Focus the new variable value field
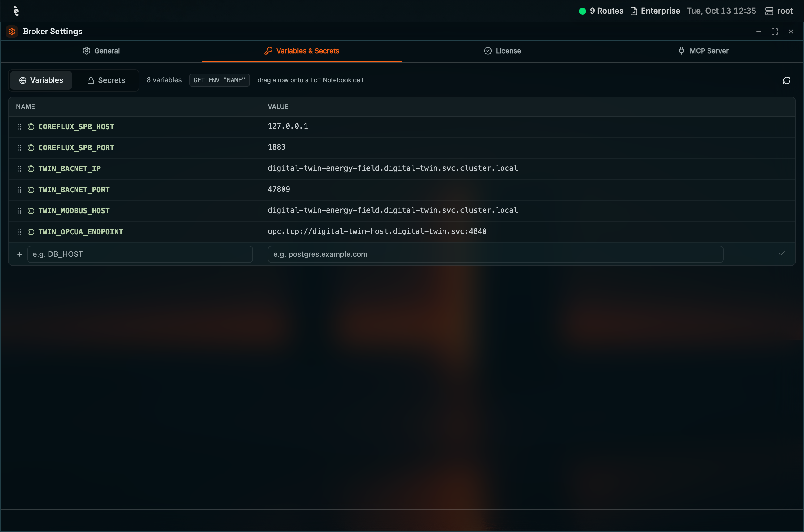Viewport: 804px width, 532px height. point(495,254)
